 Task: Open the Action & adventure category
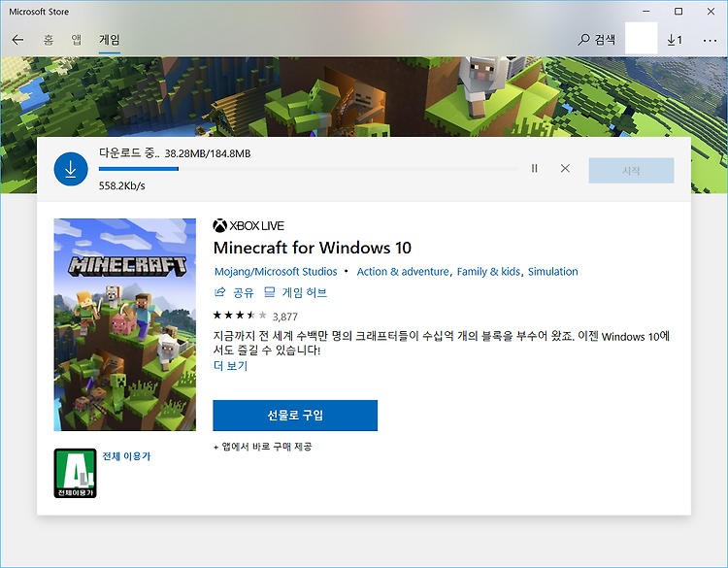(403, 272)
